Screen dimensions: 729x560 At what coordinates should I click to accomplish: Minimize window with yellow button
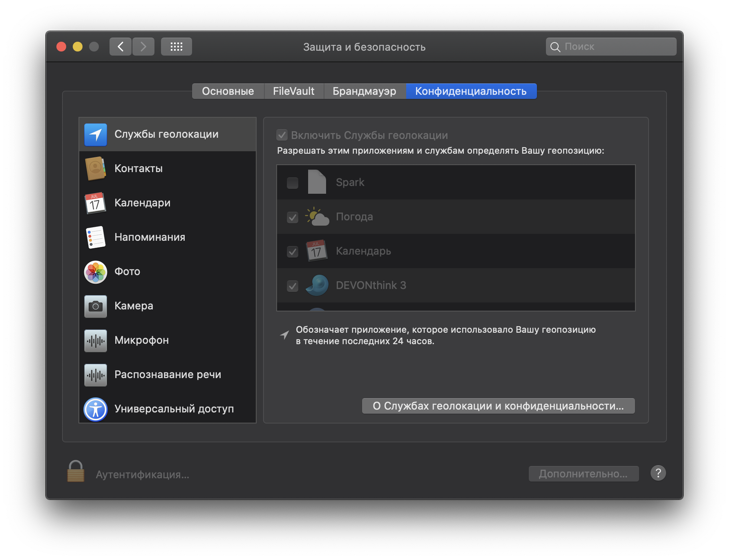click(x=78, y=47)
